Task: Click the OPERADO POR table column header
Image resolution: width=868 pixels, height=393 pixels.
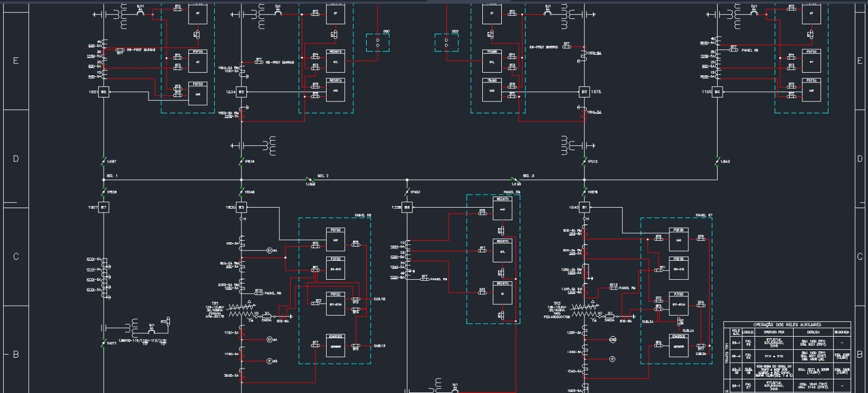Action: click(774, 332)
